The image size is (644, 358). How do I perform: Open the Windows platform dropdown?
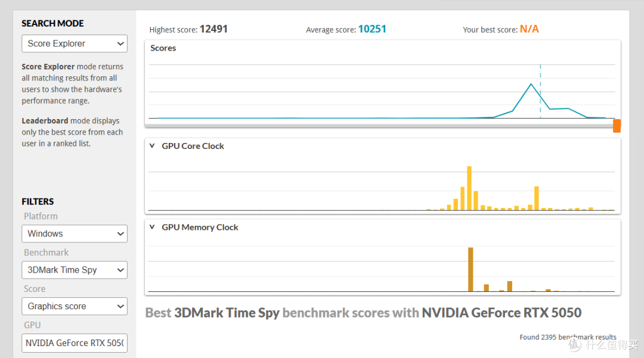pos(75,234)
